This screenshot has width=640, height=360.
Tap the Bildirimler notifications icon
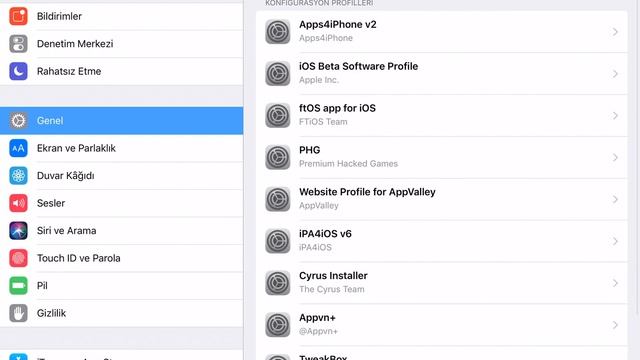pyautogui.click(x=18, y=16)
